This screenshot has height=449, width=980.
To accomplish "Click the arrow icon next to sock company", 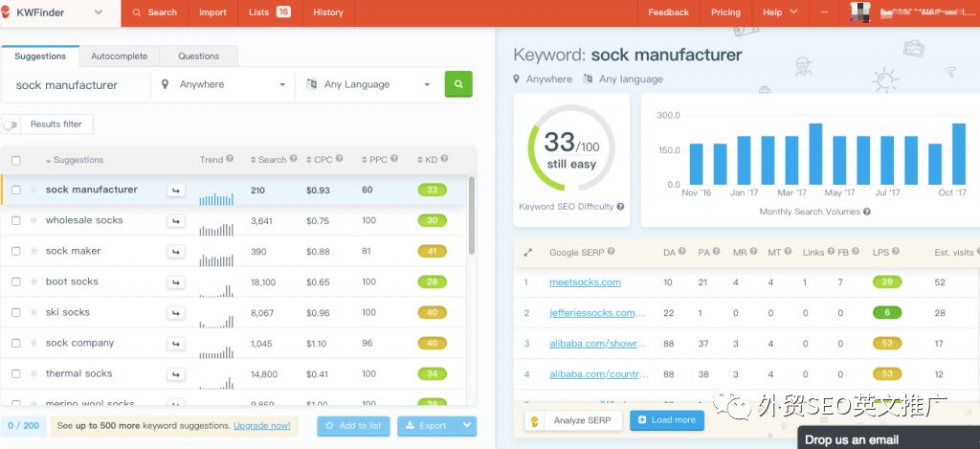I will tap(176, 344).
